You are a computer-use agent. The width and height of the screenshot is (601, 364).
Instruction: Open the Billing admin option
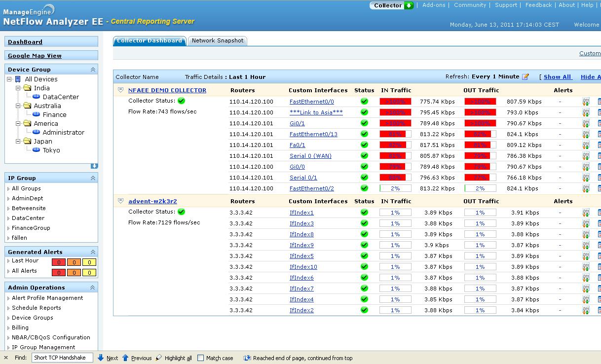click(20, 328)
